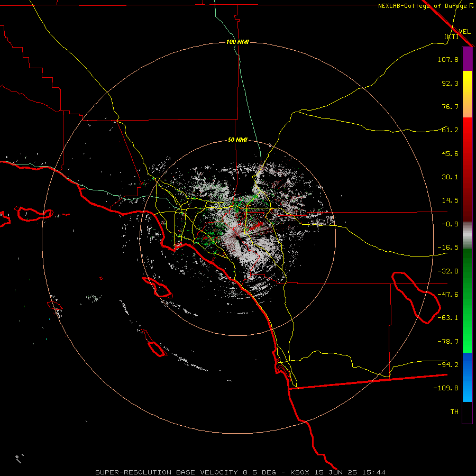
Task: Click the red outlined lake in the southeast
Action: click(x=416, y=298)
